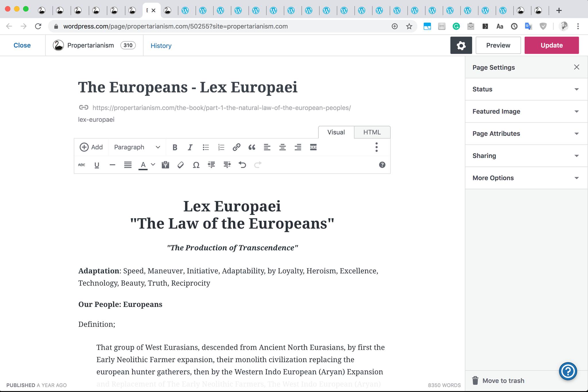
Task: Open the History link
Action: tap(161, 46)
